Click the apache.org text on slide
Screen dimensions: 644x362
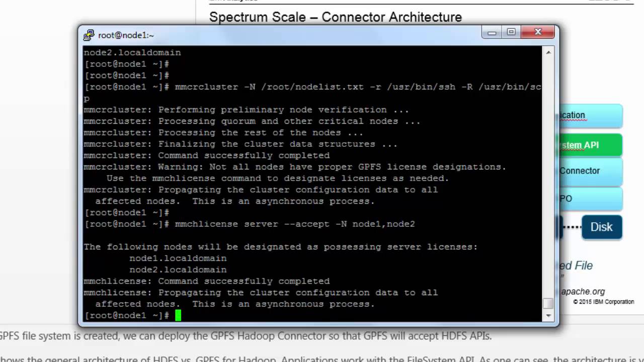pyautogui.click(x=583, y=292)
